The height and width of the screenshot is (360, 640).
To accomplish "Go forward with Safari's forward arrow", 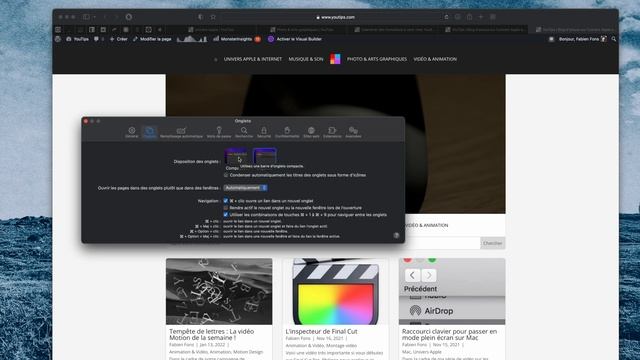I will click(x=116, y=17).
